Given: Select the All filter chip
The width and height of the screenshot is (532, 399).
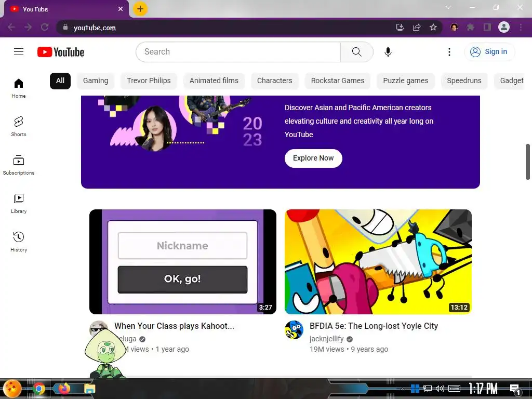Looking at the screenshot, I should [60, 81].
